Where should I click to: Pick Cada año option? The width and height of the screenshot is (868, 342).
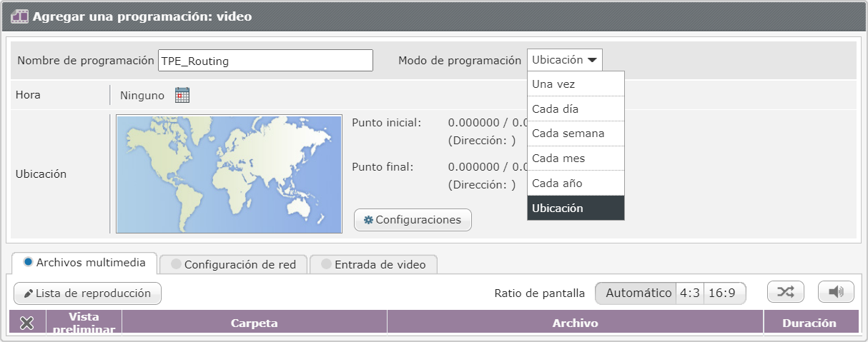coord(576,183)
